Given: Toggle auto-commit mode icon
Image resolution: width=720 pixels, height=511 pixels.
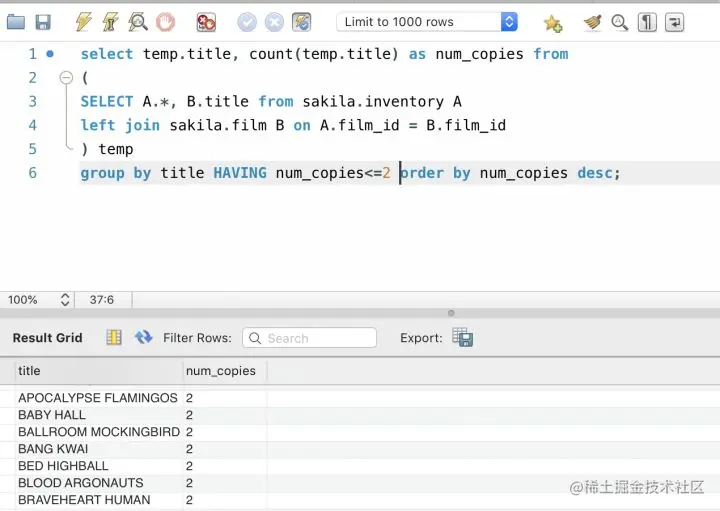Looking at the screenshot, I should click(x=302, y=22).
